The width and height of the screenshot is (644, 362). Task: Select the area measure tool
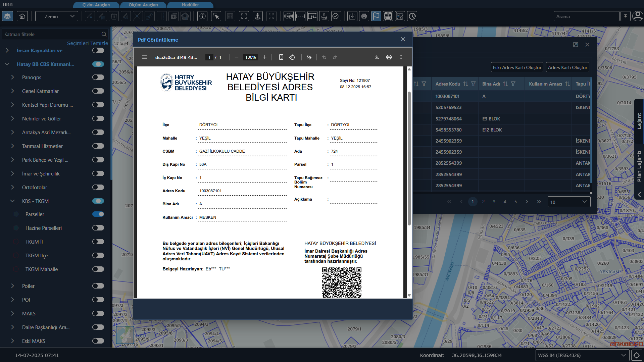(x=312, y=16)
